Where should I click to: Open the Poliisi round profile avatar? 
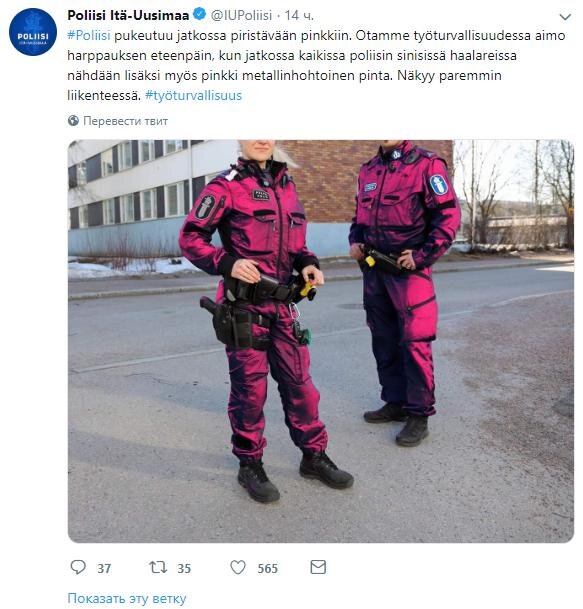(33, 32)
